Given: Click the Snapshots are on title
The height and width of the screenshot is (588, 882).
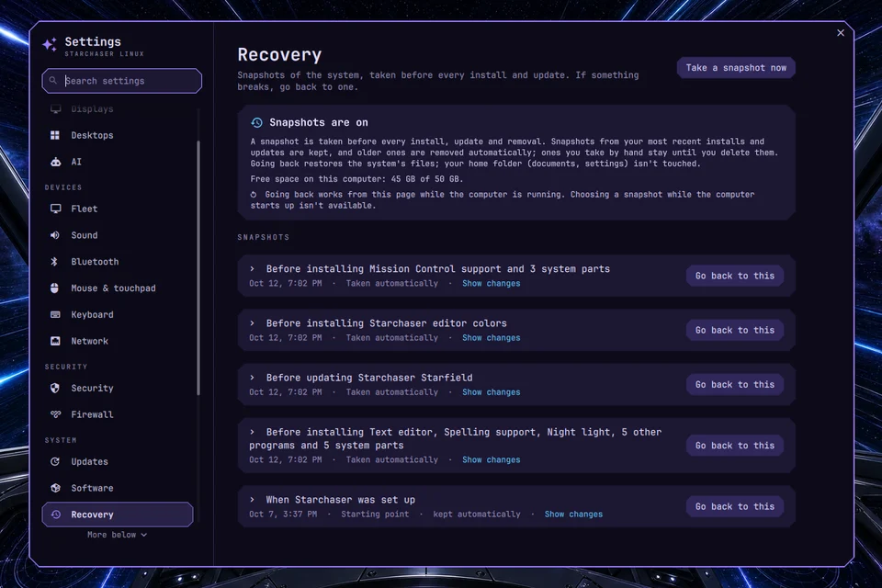Looking at the screenshot, I should (319, 123).
